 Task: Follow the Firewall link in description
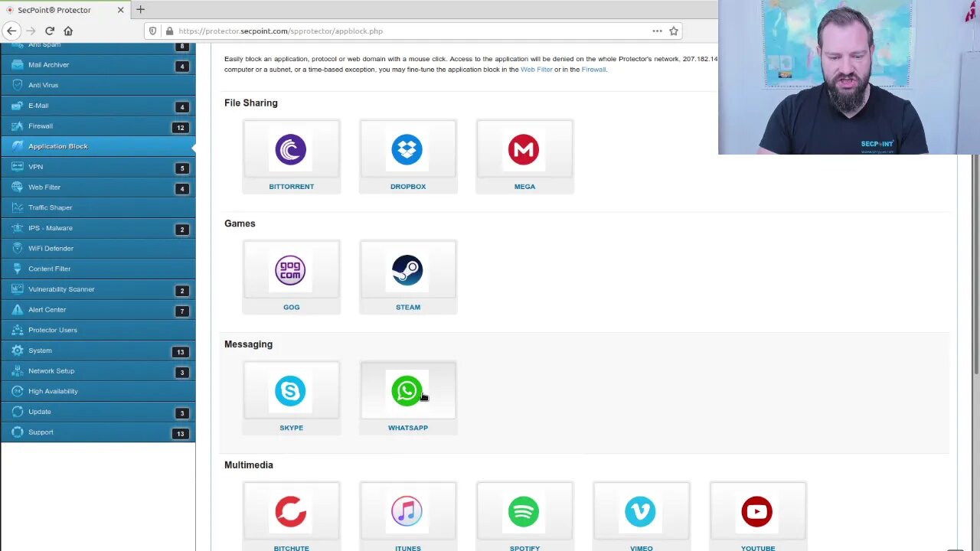click(x=593, y=70)
